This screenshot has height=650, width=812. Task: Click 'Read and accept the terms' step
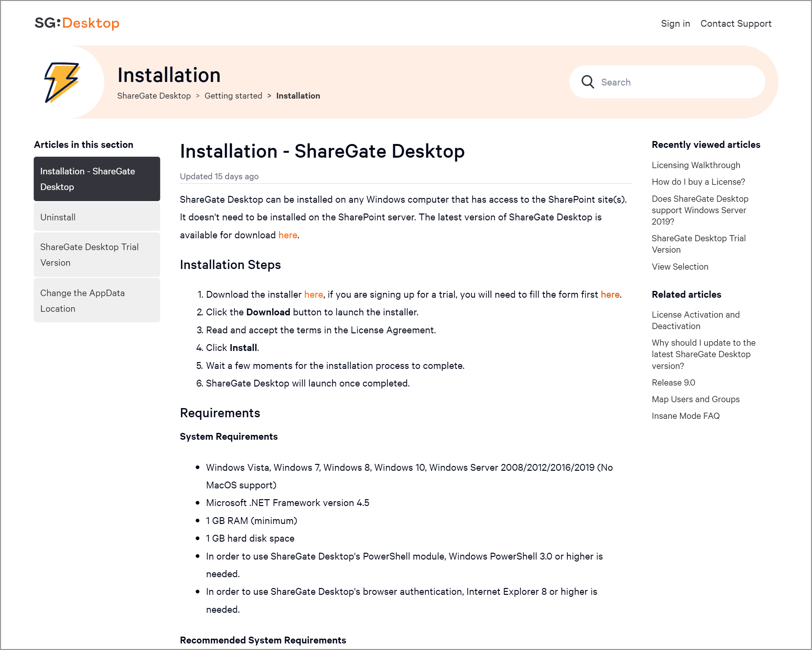(320, 330)
